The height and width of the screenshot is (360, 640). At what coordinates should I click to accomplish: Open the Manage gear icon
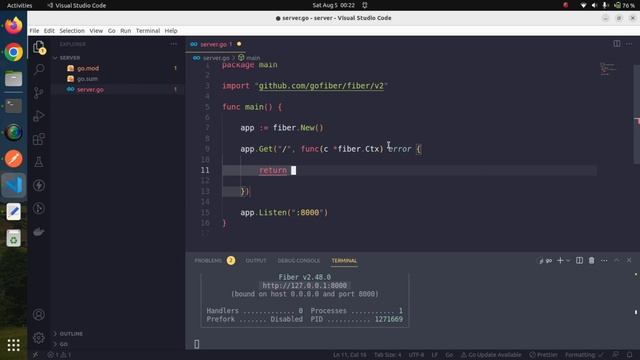39,338
